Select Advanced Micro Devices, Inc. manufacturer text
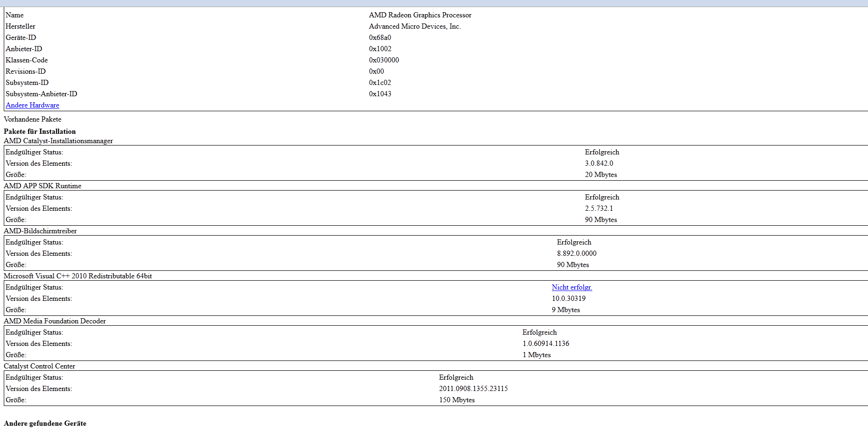 [x=415, y=26]
